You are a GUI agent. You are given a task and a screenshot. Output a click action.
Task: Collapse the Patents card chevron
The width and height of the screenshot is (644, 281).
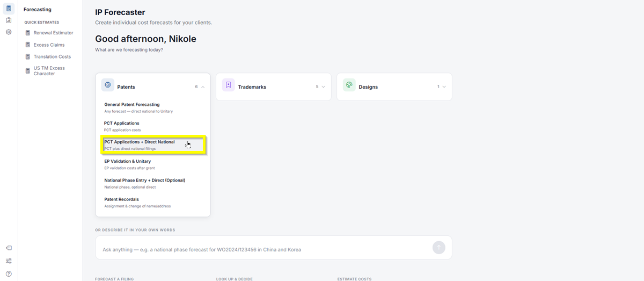point(203,87)
